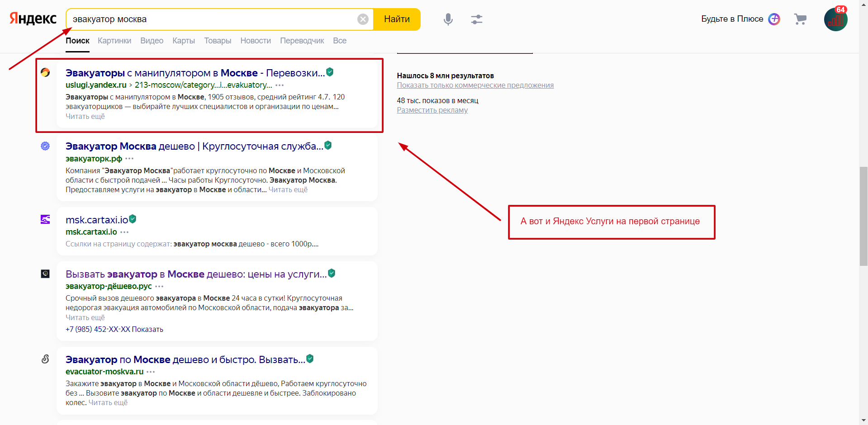Start voice search with the microphone icon
This screenshot has height=425, width=868.
click(448, 19)
